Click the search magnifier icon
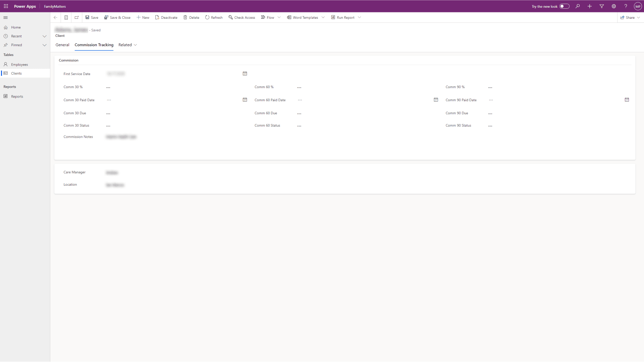This screenshot has width=644, height=362. [x=578, y=6]
